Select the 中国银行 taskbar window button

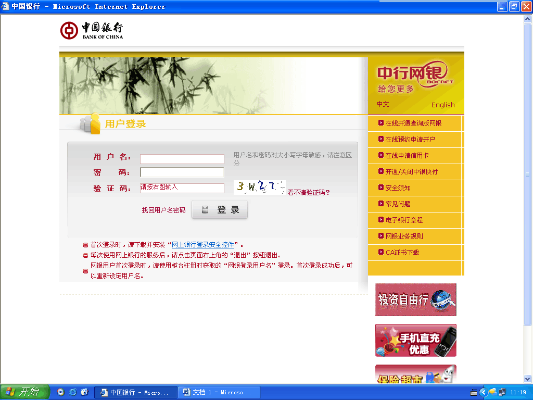point(136,392)
